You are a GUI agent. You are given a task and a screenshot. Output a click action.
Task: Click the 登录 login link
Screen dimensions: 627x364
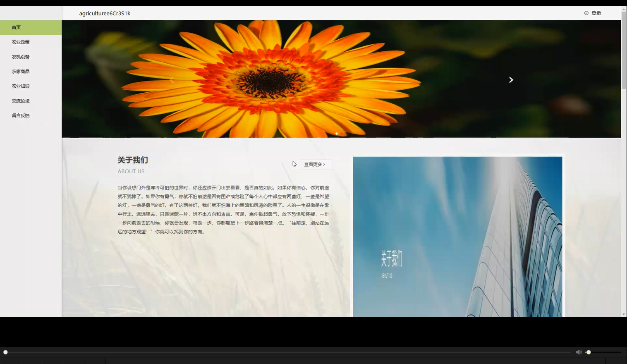pos(596,13)
